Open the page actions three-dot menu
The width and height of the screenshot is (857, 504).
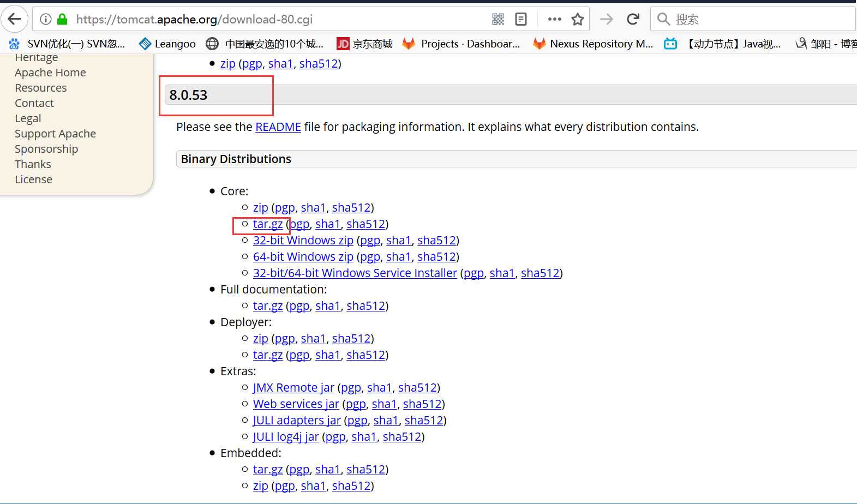point(555,19)
